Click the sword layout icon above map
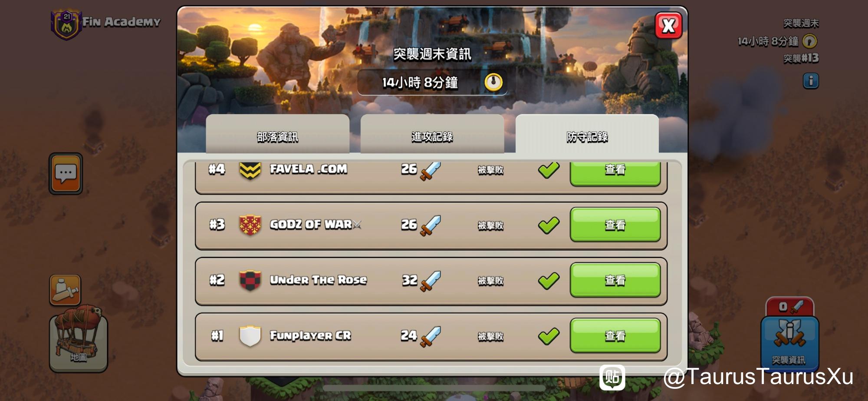The height and width of the screenshot is (401, 868). tap(65, 290)
